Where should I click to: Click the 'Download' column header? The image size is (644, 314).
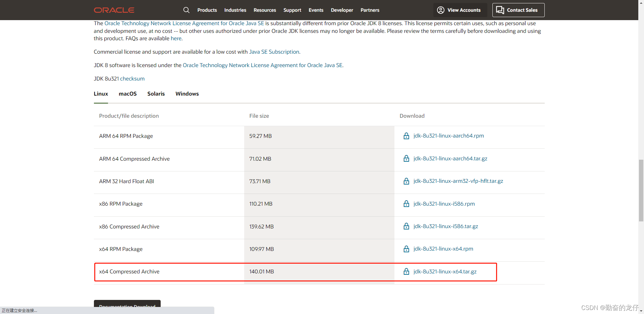pyautogui.click(x=412, y=116)
